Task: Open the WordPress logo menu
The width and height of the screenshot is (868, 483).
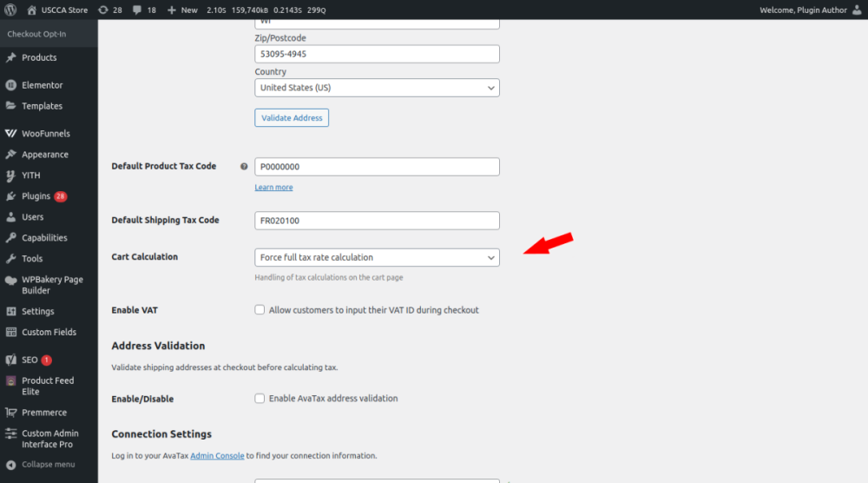Action: pos(10,10)
